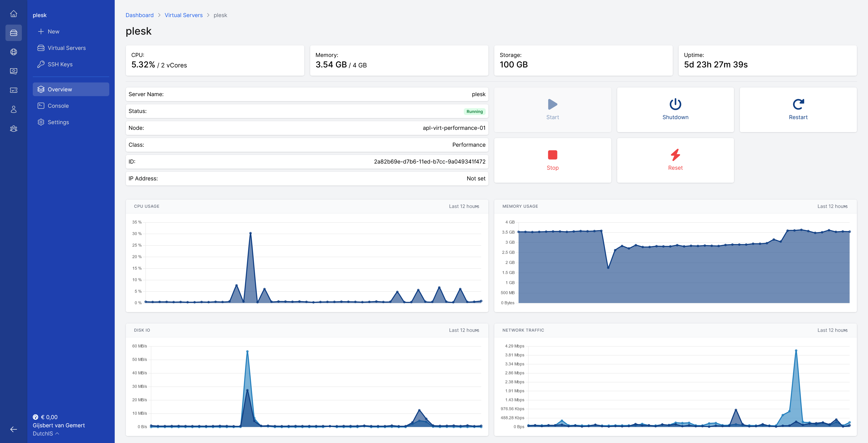This screenshot has width=868, height=443.
Task: Click the ticket icon in the left rail
Action: point(13,90)
